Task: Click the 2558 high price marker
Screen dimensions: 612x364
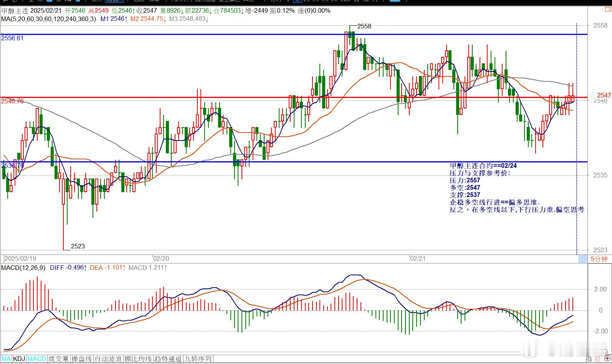Action: pyautogui.click(x=364, y=26)
